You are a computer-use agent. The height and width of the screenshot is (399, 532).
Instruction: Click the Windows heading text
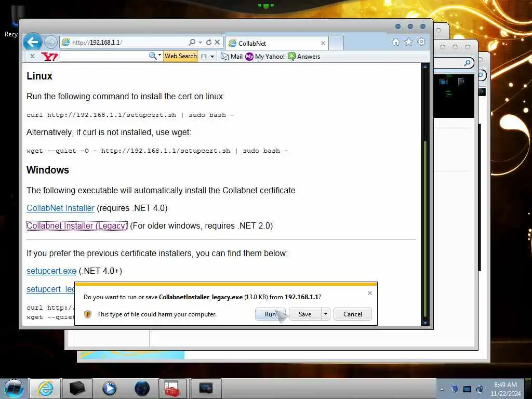coord(48,170)
